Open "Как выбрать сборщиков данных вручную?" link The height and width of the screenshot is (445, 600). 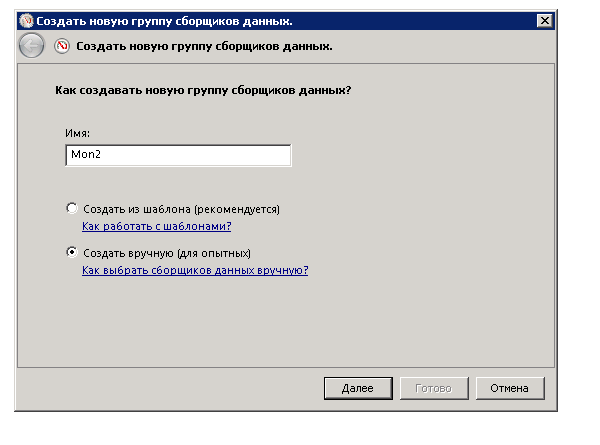(194, 270)
